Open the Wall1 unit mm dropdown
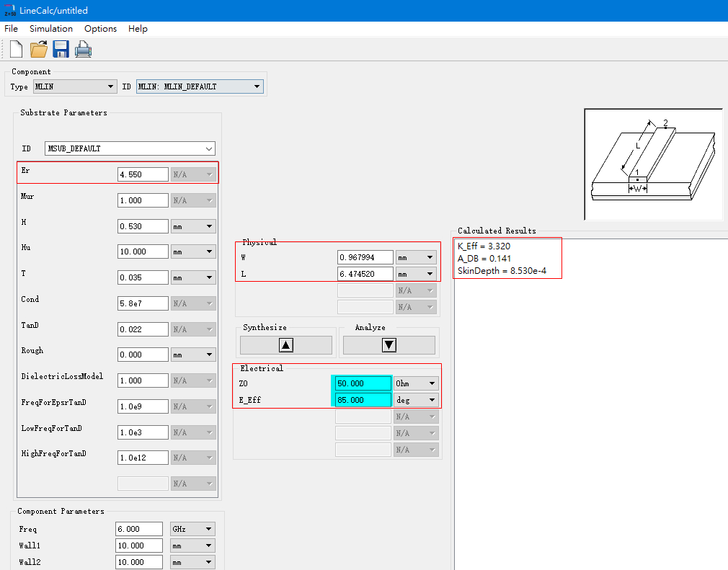The width and height of the screenshot is (728, 570). click(x=192, y=545)
